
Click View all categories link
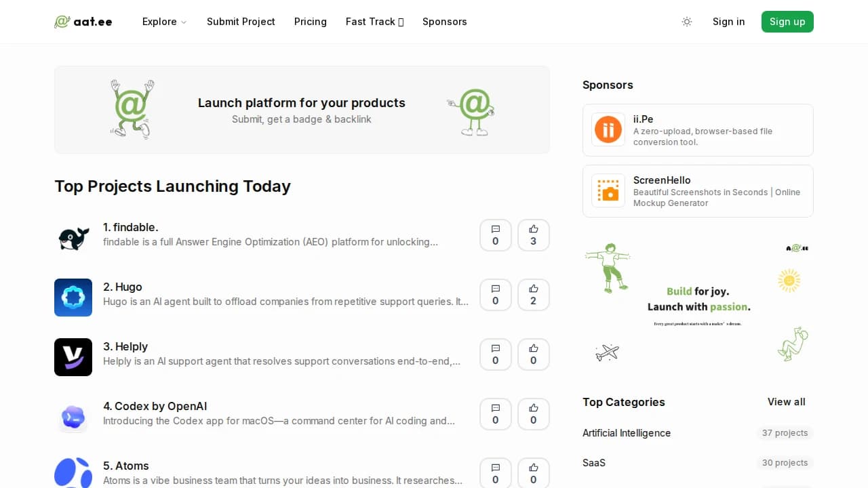[x=787, y=402]
